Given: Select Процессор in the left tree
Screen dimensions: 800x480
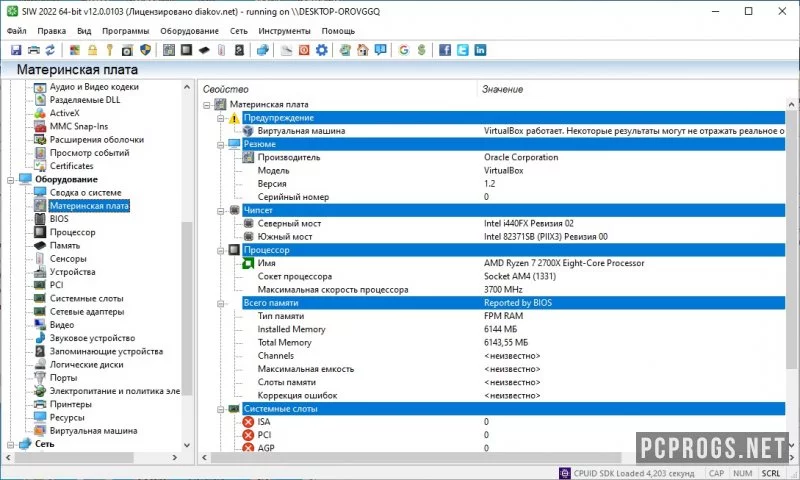Looking at the screenshot, I should (72, 232).
